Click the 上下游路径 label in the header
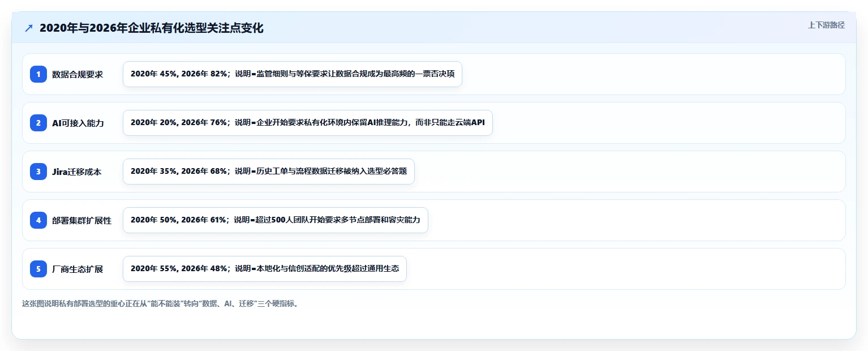The width and height of the screenshot is (868, 351). (826, 25)
